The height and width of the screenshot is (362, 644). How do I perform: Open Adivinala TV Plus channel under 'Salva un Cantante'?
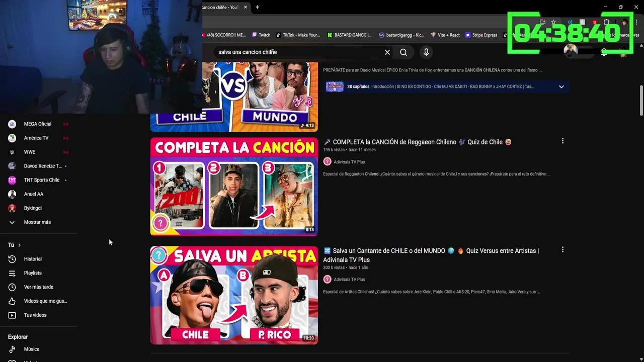point(349,280)
